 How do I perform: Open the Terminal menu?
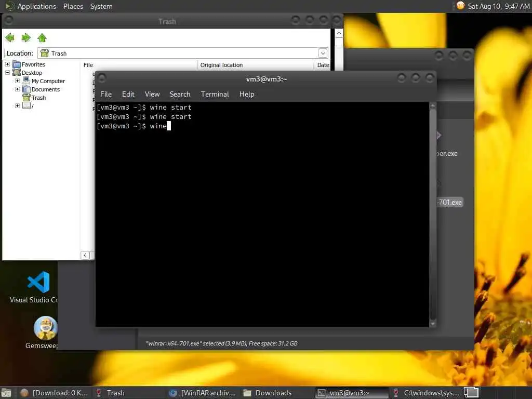click(x=215, y=95)
